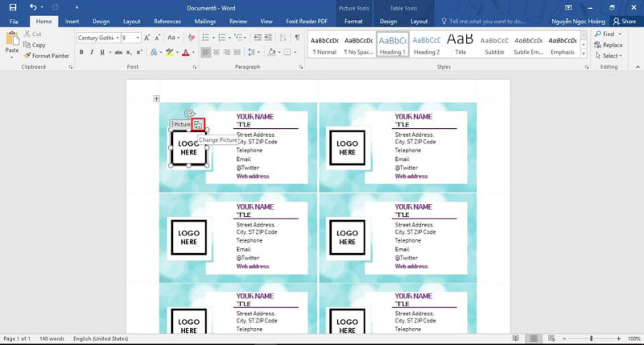Click the Show/Hide paragraph marks icon
The image size is (644, 345).
click(x=297, y=38)
